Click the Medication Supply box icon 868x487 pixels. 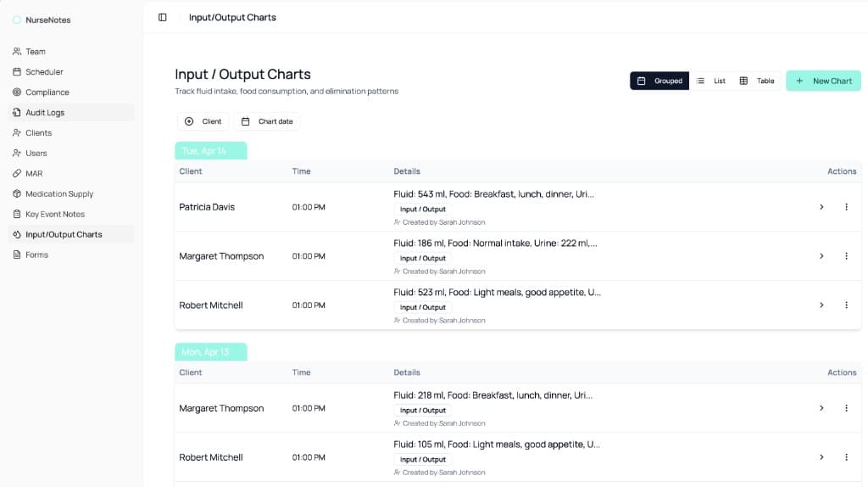click(17, 194)
